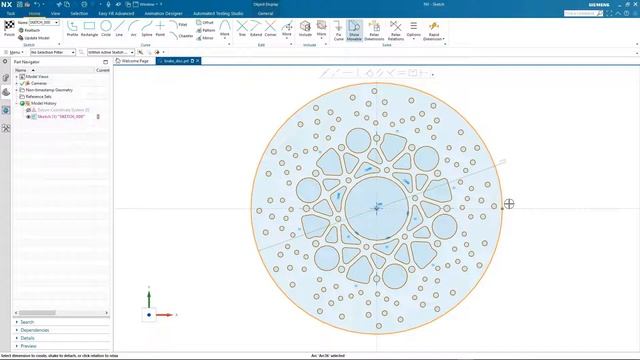Switch to the Selection ribbon tab
Image resolution: width=640 pixels, height=360 pixels.
pos(79,13)
